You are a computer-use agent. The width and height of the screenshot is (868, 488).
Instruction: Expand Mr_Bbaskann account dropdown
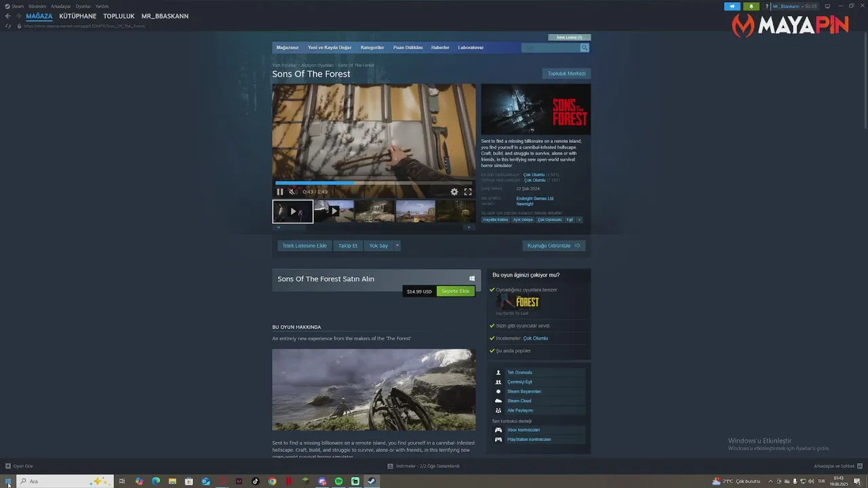pyautogui.click(x=794, y=6)
